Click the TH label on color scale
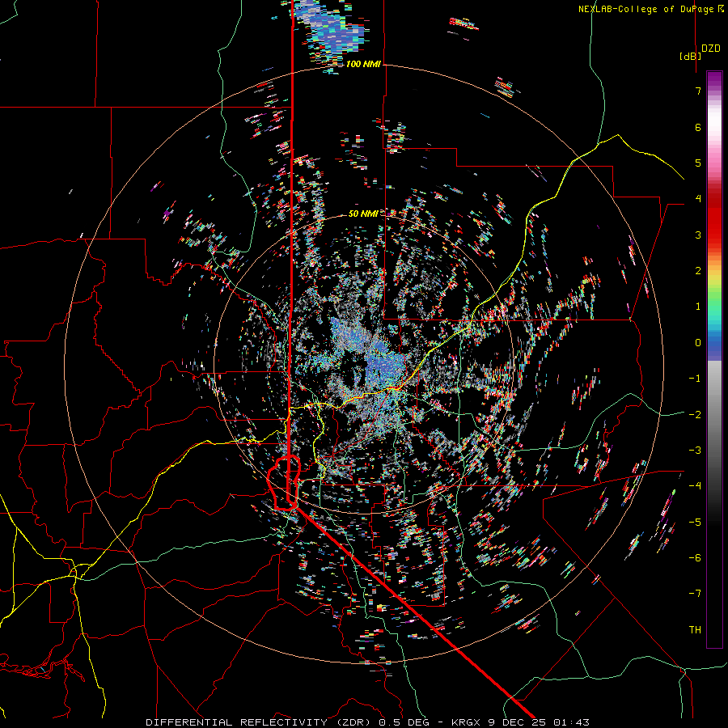This screenshot has height=728, width=728. pos(695,630)
